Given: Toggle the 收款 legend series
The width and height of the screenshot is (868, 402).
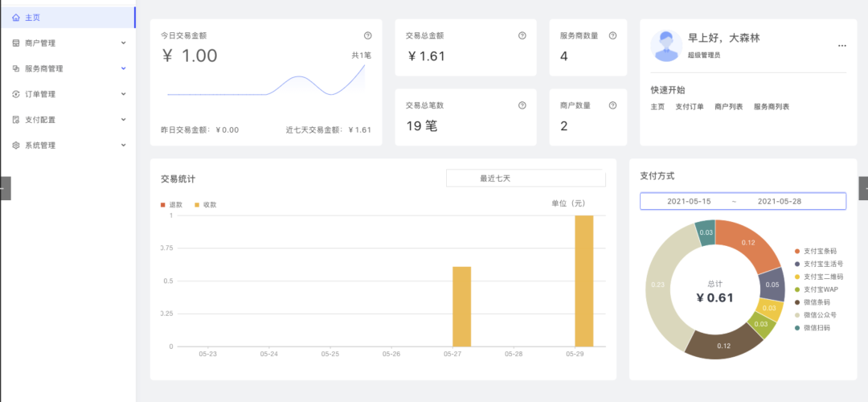Looking at the screenshot, I should (204, 204).
